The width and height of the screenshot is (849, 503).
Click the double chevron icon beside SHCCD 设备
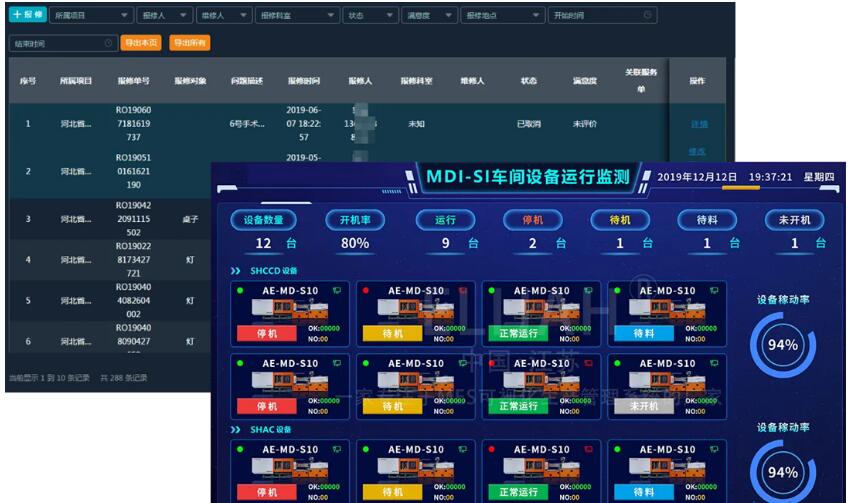(x=236, y=270)
